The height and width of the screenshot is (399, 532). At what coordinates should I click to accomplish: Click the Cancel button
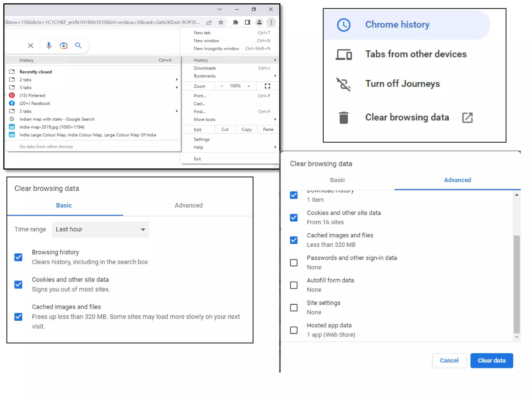[x=449, y=360]
